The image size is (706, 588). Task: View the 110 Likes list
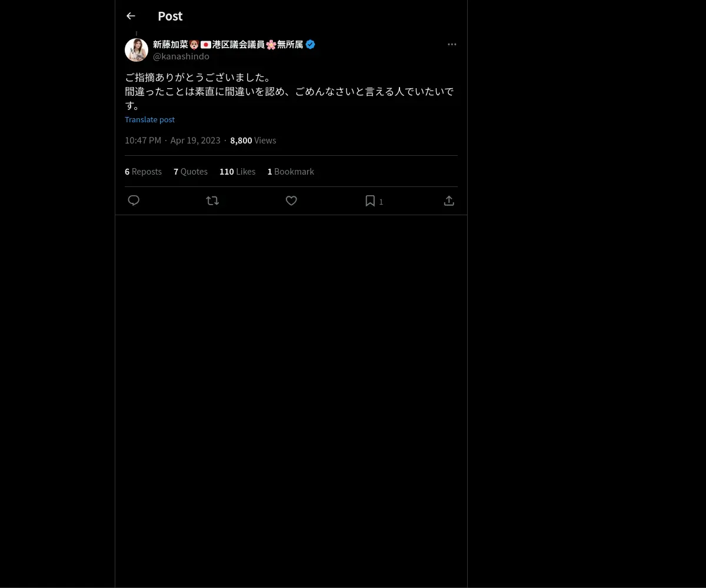(x=237, y=172)
